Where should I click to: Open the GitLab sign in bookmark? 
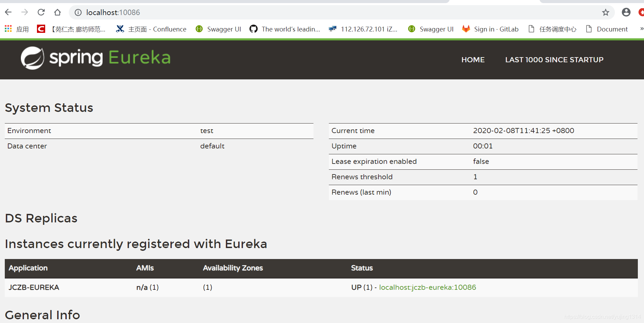tap(490, 29)
